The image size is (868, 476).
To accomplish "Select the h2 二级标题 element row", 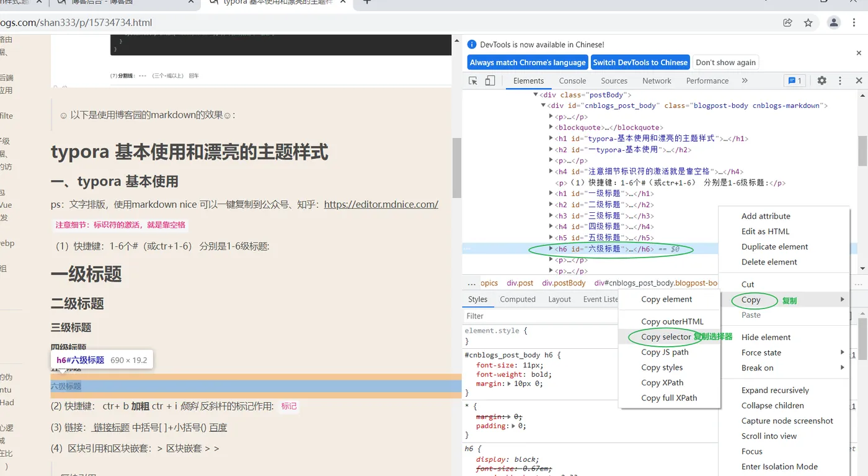I will (604, 205).
